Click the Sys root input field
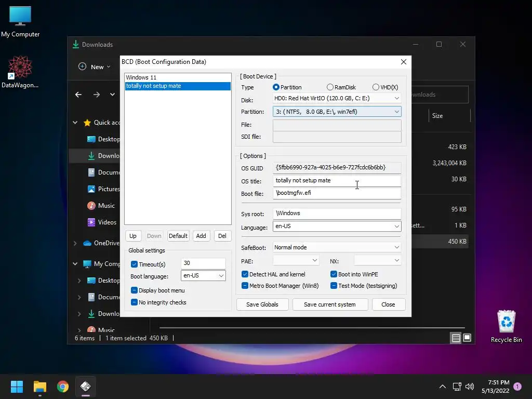Image resolution: width=532 pixels, height=399 pixels. [337, 214]
